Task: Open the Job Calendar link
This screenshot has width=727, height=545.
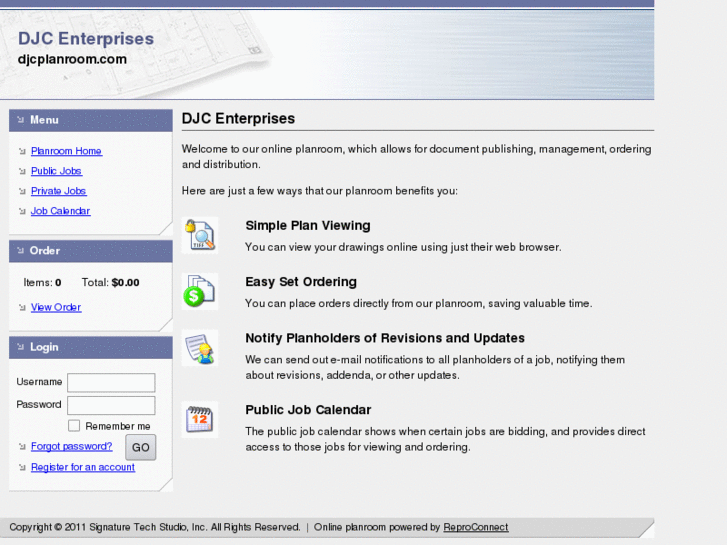Action: [x=60, y=211]
